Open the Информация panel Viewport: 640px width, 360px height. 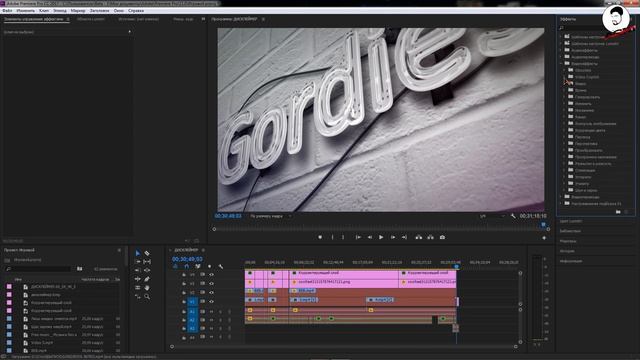(571, 261)
